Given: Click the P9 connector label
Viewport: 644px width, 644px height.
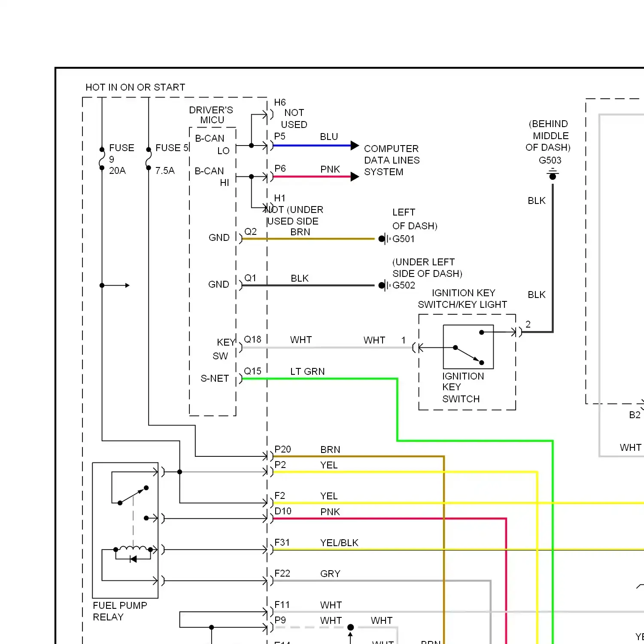Looking at the screenshot, I should coord(280,620).
